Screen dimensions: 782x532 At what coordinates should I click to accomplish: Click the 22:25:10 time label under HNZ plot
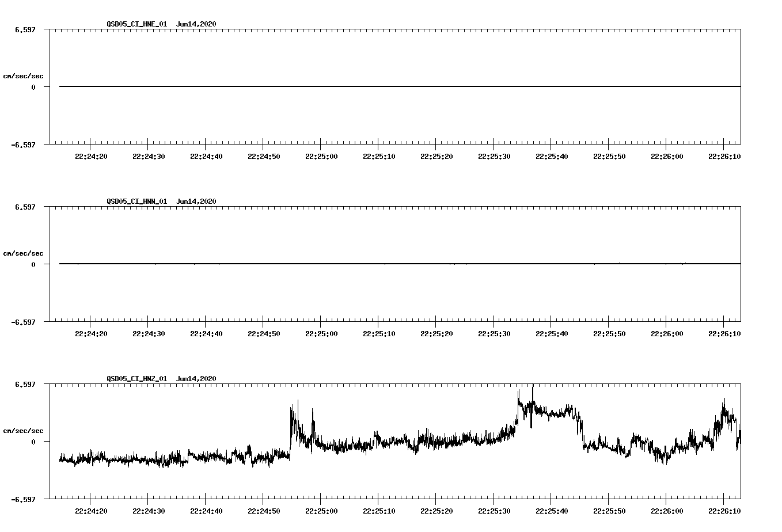click(x=379, y=511)
